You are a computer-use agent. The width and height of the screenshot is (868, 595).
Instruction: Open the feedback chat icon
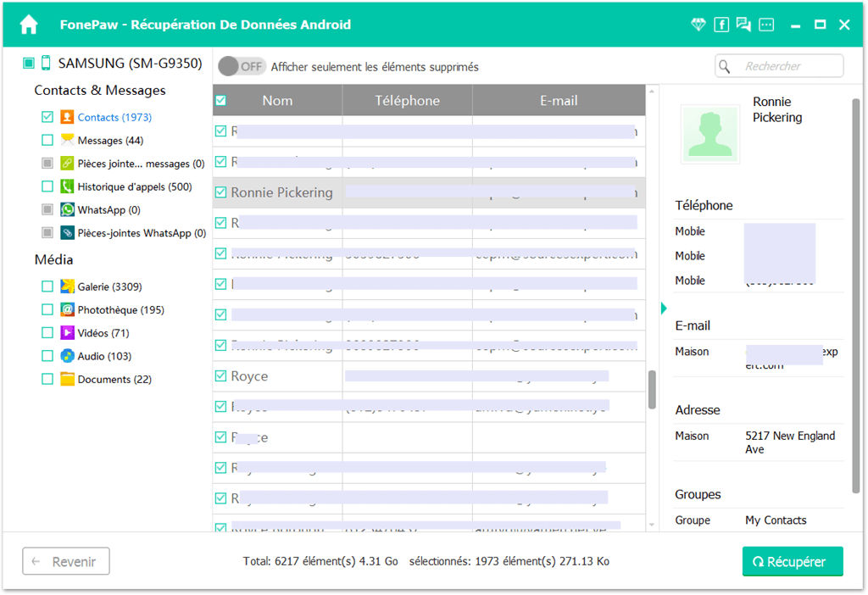[x=743, y=24]
